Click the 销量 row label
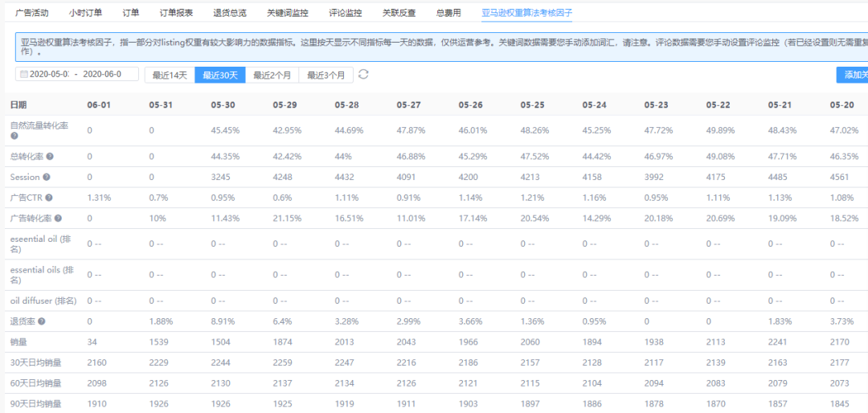Viewport: 868px width, 413px height. 18,342
